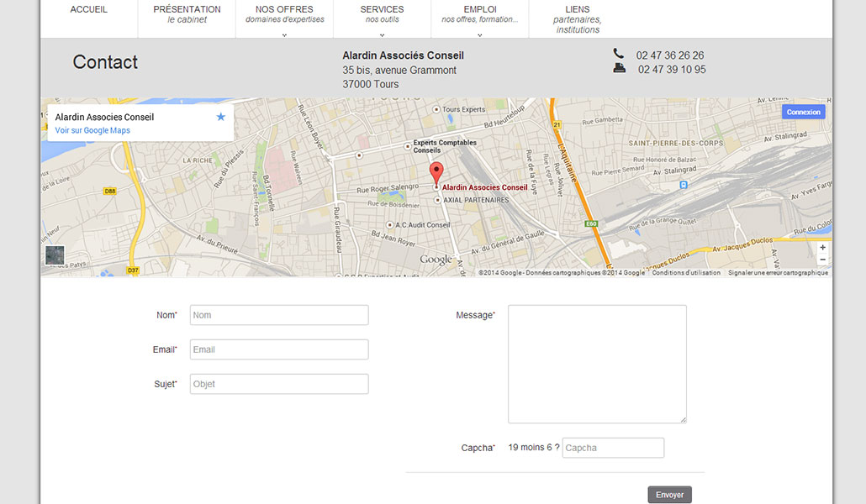Click the fax machine icon

pos(620,69)
